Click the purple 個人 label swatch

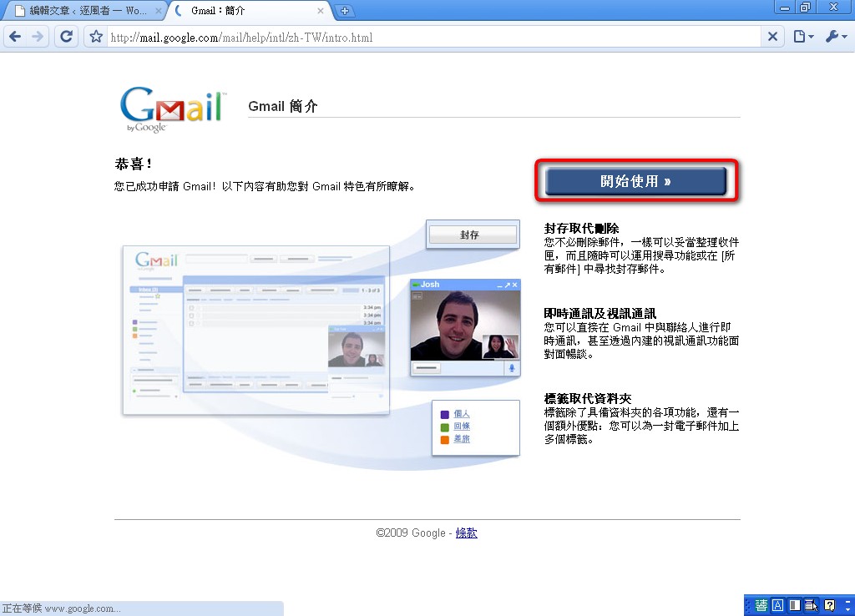tap(444, 414)
